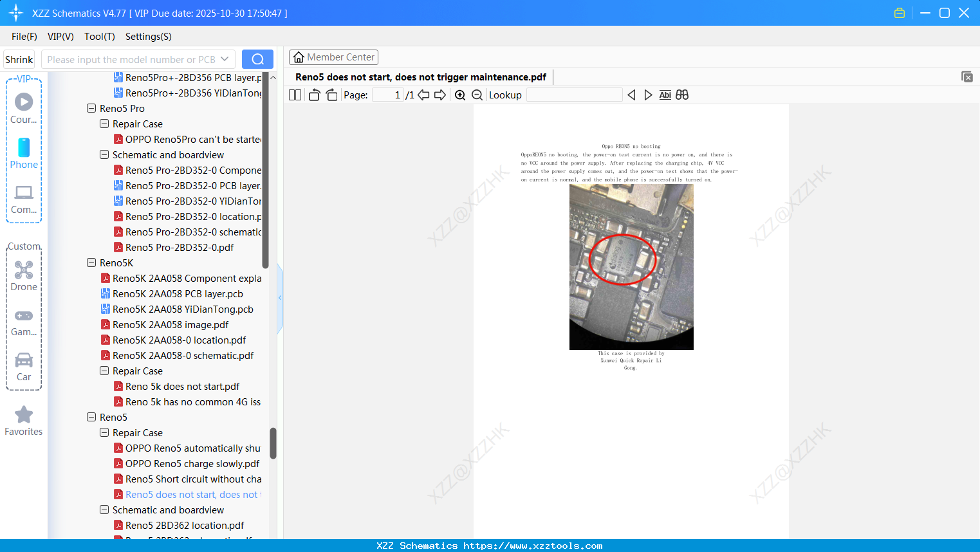Close the open PDF tab with corner icon

click(x=966, y=77)
